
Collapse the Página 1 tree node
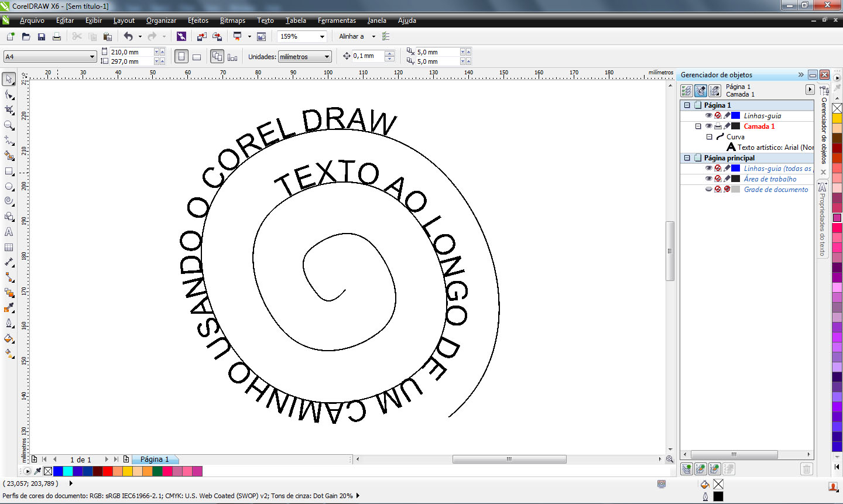(687, 105)
